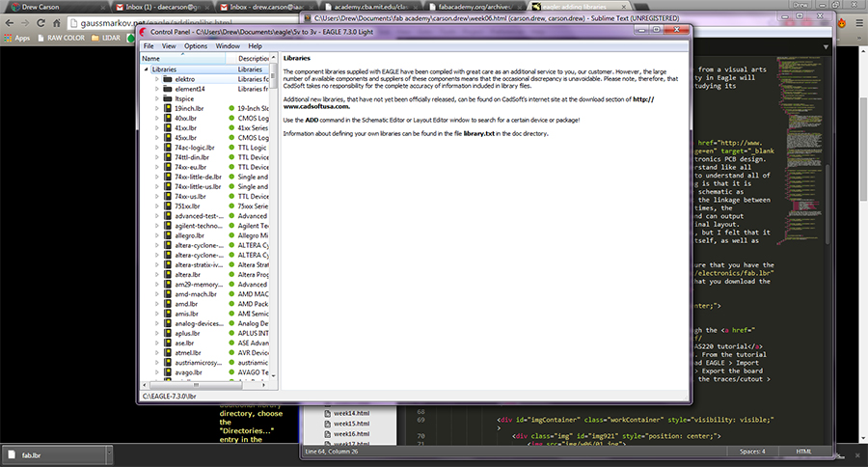This screenshot has height=467, width=868.
Task: Click the atmel.lbr library book icon
Action: coord(168,353)
